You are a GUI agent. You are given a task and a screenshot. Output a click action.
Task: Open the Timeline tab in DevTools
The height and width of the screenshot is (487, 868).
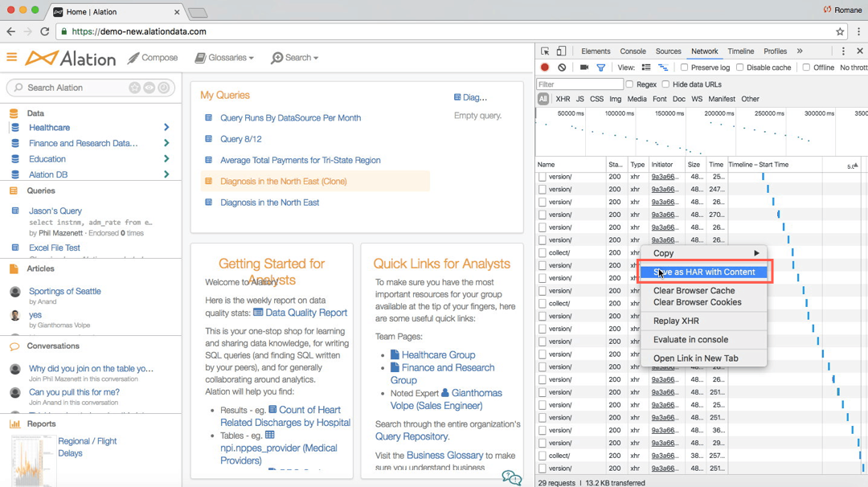coord(741,51)
